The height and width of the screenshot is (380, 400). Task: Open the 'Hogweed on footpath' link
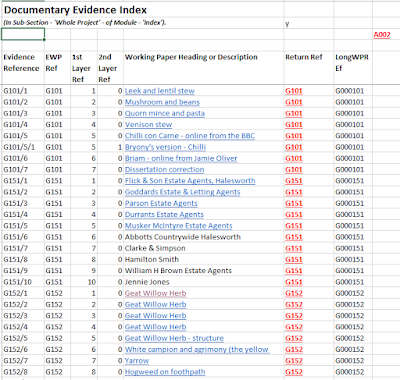(x=165, y=372)
